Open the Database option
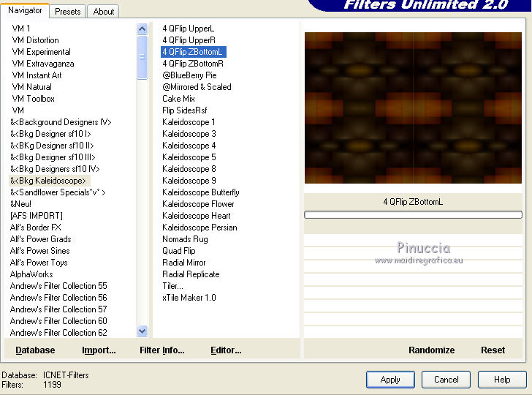 pyautogui.click(x=35, y=350)
